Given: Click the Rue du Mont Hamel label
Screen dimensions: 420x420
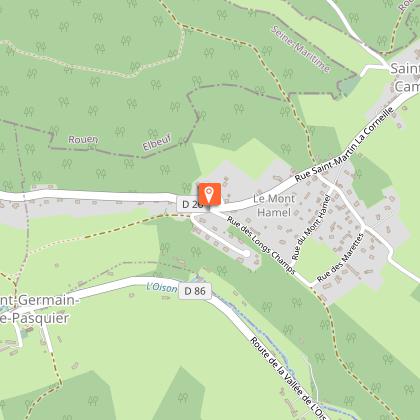Looking at the screenshot, I should click(311, 228).
